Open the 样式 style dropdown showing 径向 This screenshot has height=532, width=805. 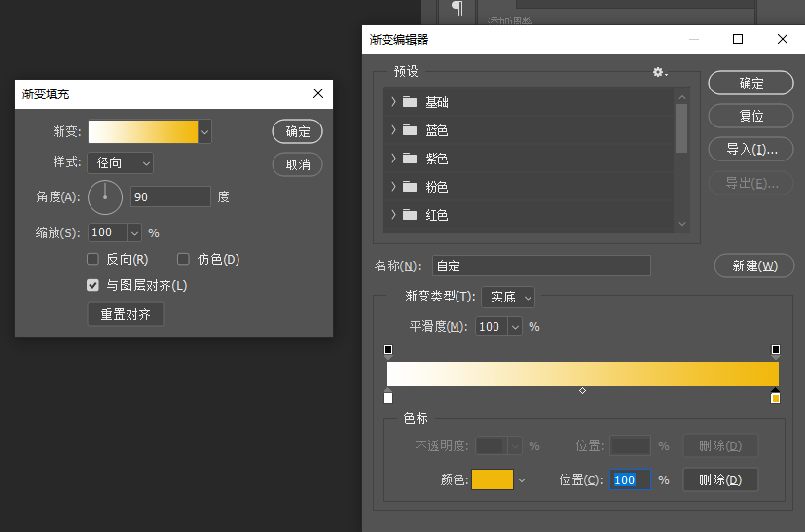121,163
